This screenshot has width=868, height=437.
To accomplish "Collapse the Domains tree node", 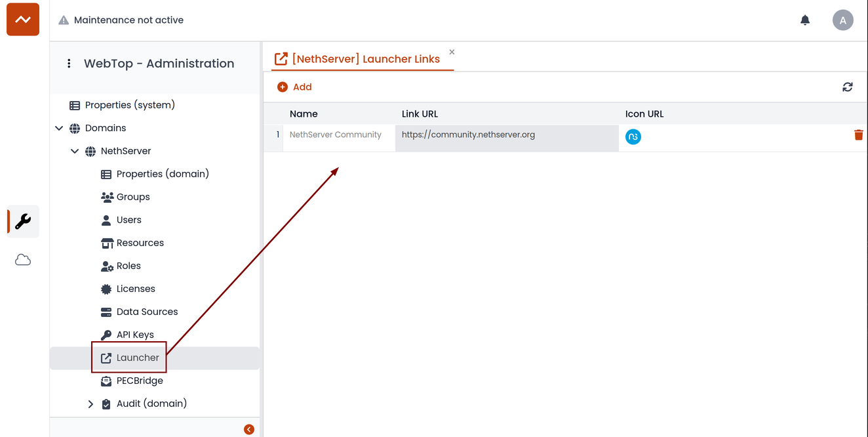I will (59, 128).
